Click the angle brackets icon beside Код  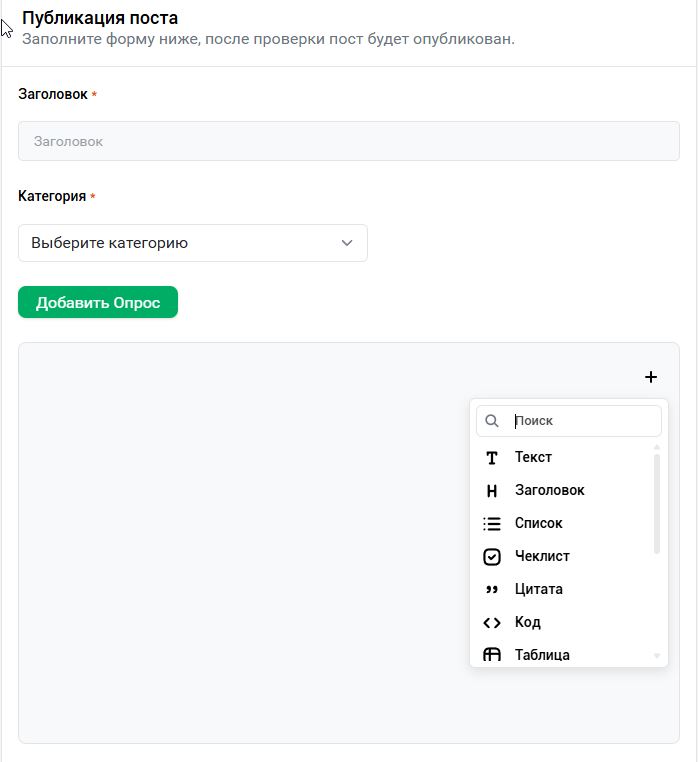coord(492,623)
